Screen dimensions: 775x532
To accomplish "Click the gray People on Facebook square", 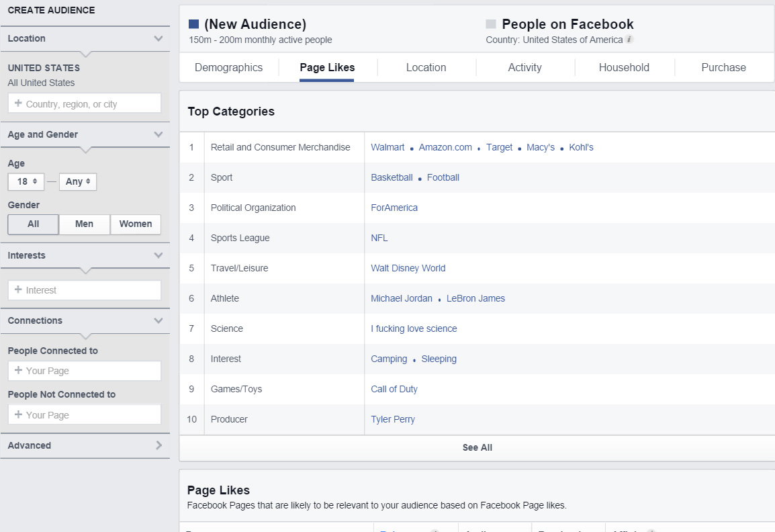I will click(x=491, y=24).
